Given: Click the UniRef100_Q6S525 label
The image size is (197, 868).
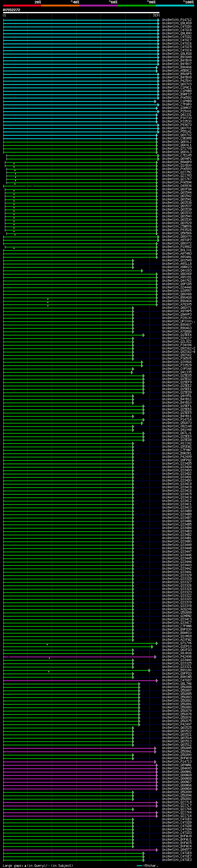Looking at the screenshot, I should 177,728.
